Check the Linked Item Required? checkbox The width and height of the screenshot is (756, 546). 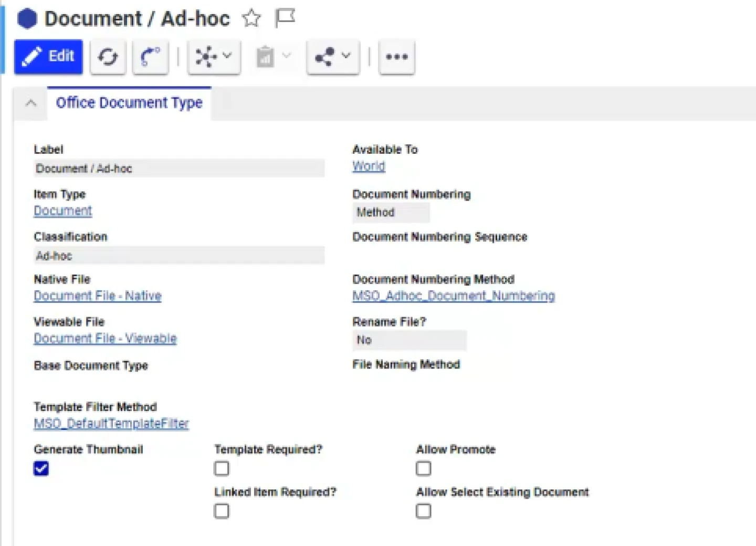pyautogui.click(x=222, y=511)
